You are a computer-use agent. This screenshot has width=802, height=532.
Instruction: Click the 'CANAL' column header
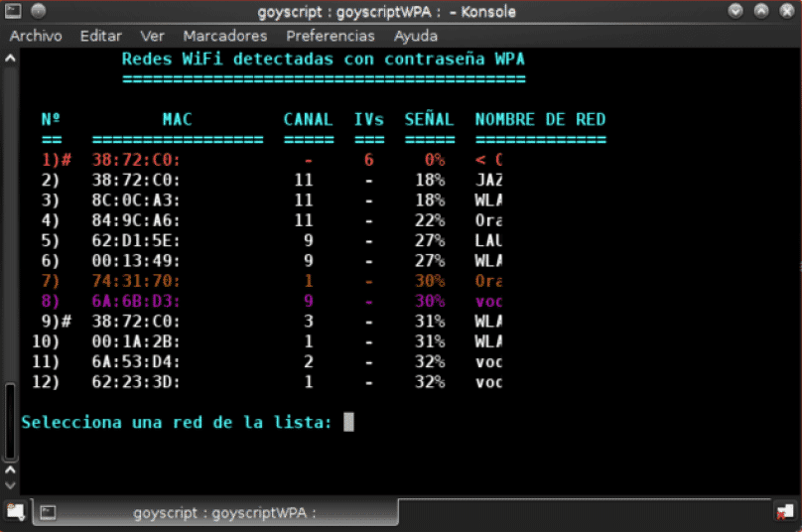point(308,119)
